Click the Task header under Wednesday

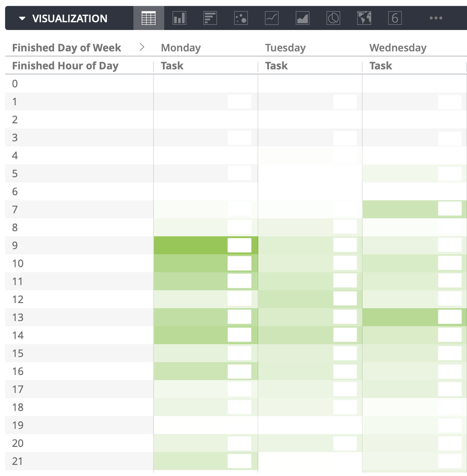(x=380, y=66)
